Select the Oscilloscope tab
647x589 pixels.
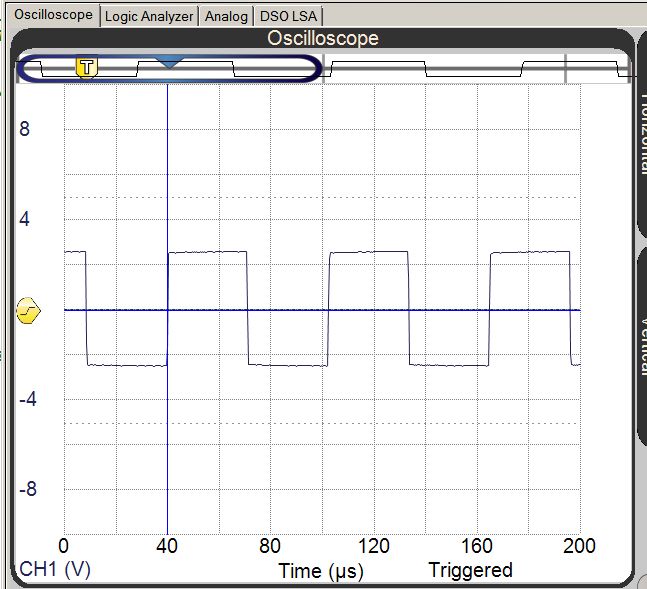pos(52,15)
